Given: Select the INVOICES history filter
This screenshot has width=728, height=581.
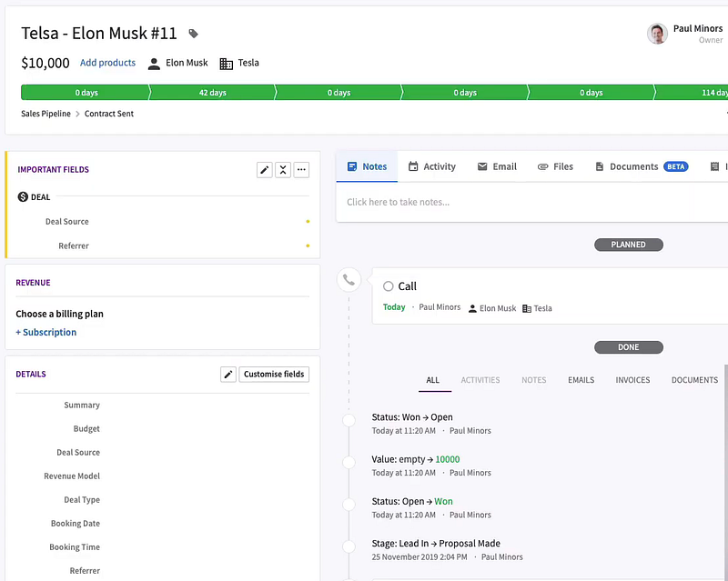Looking at the screenshot, I should tap(632, 380).
